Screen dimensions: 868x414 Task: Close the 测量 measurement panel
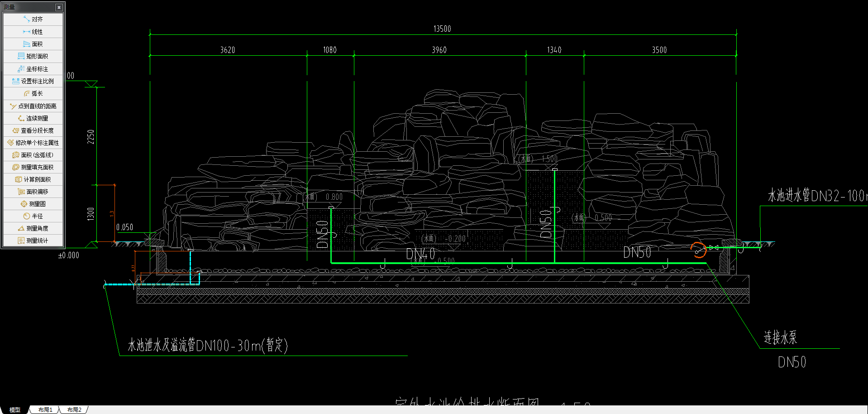point(59,7)
